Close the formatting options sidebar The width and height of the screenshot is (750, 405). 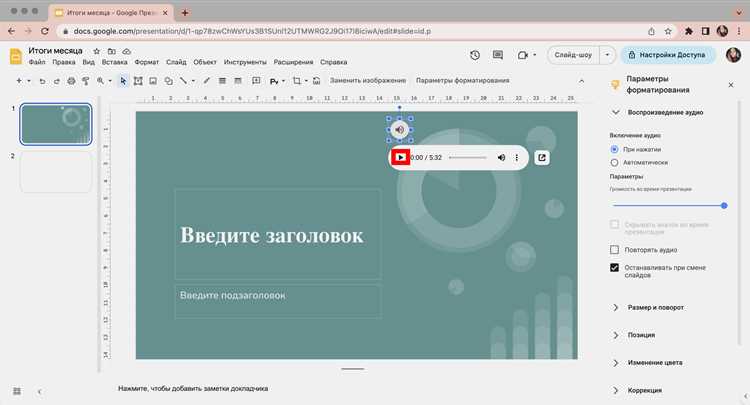point(730,85)
